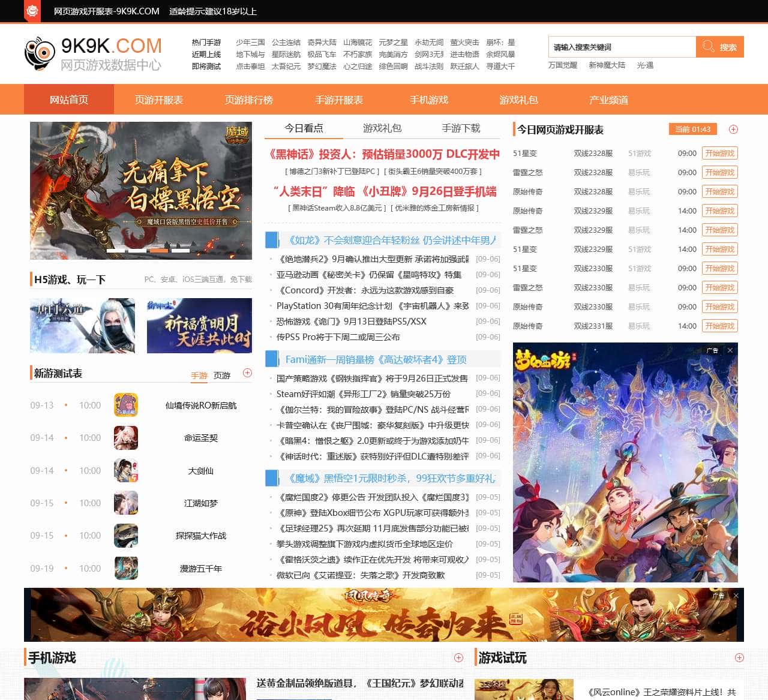
Task: Close the wide banner ad above 手机游戏
Action: [736, 596]
